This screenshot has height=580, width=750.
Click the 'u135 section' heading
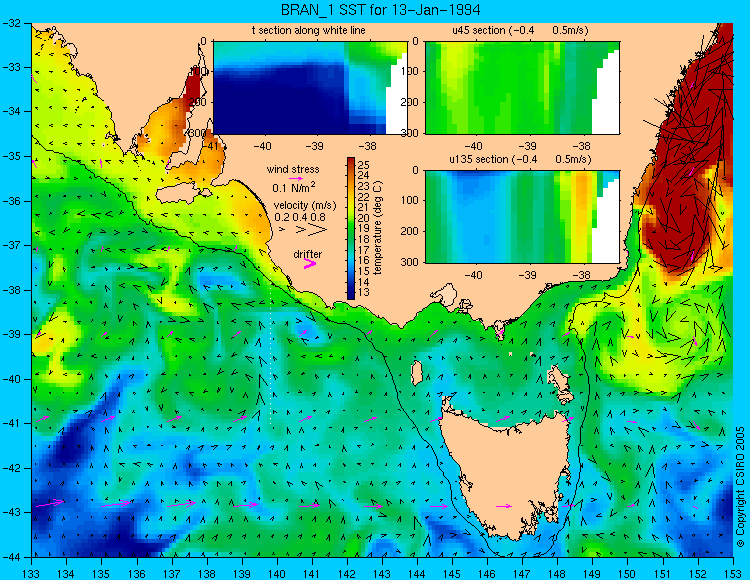coord(520,160)
